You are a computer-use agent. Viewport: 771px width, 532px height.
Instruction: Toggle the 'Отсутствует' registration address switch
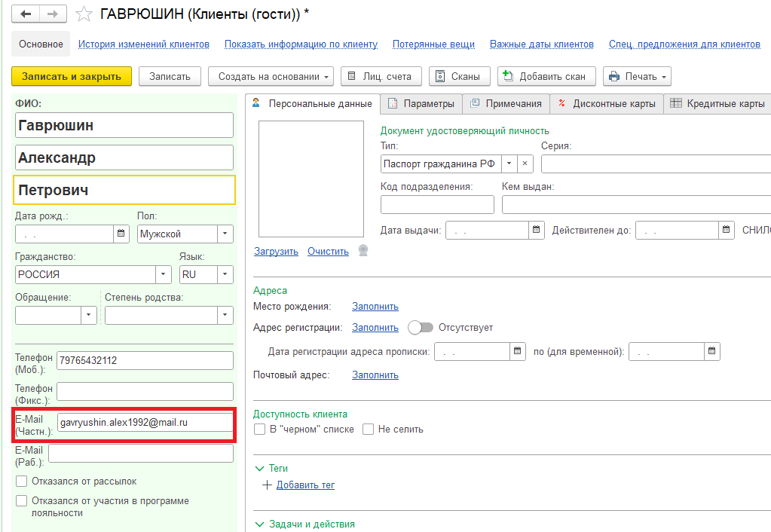[421, 328]
